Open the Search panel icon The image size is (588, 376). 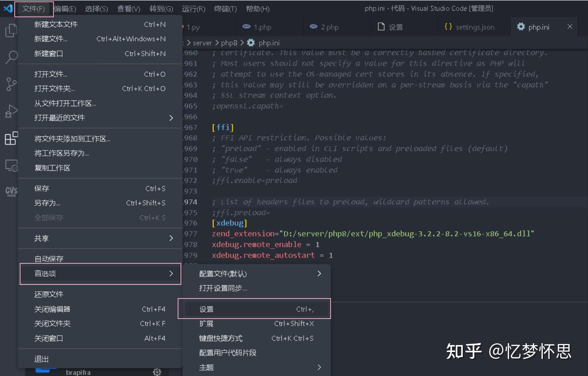[11, 57]
